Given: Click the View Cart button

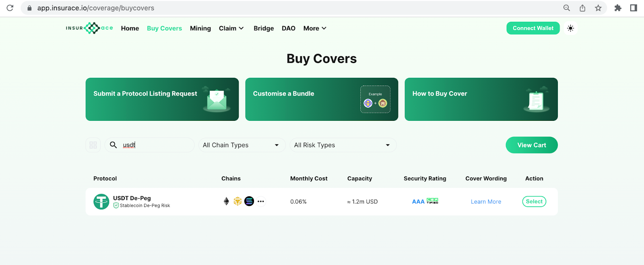Looking at the screenshot, I should (x=532, y=145).
